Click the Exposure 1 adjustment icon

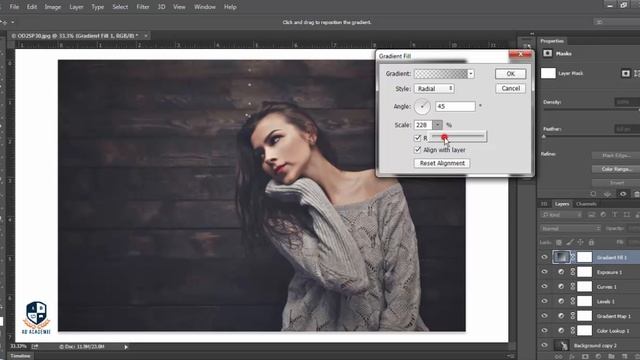coord(561,272)
